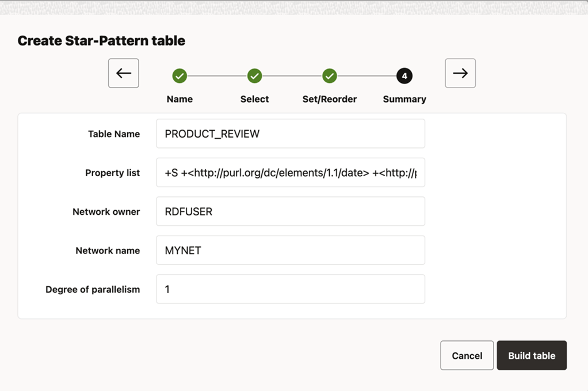Viewport: 588px width, 391px height.
Task: Focus the Network name field MYNET
Action: (x=290, y=250)
